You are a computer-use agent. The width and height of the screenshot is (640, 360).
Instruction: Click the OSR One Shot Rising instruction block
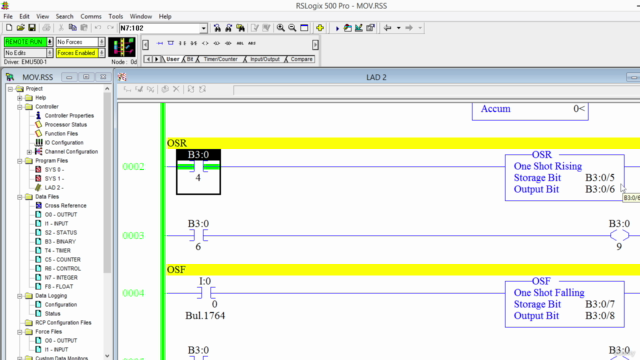coord(564,177)
